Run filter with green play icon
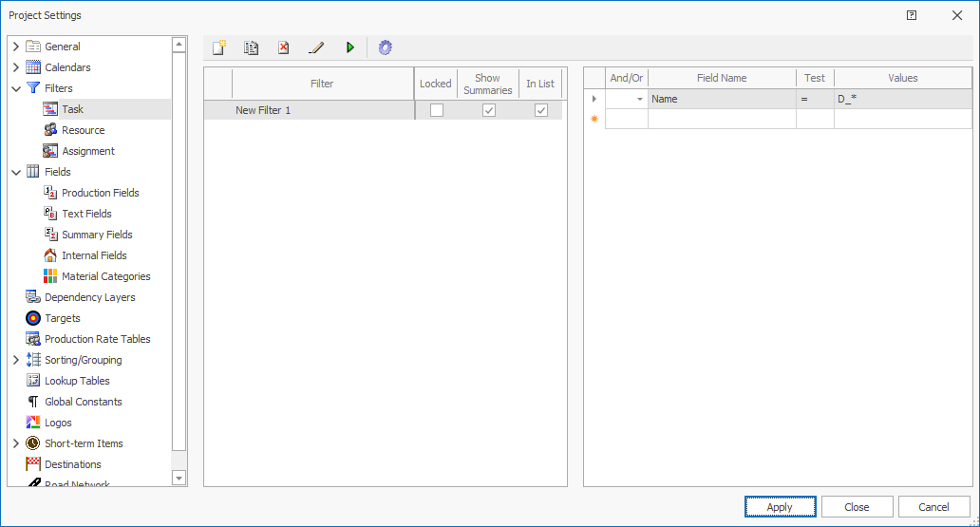 (350, 47)
